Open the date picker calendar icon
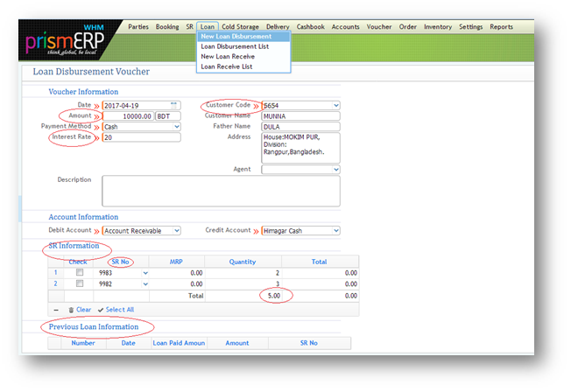The height and width of the screenshot is (392, 571). point(173,105)
